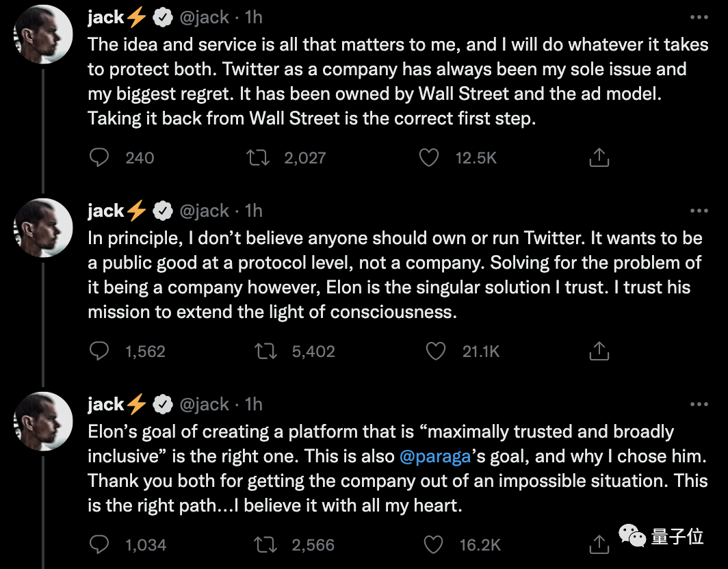This screenshot has width=728, height=569.
Task: Reply to the tweet with 1,034 replies
Action: 100,544
